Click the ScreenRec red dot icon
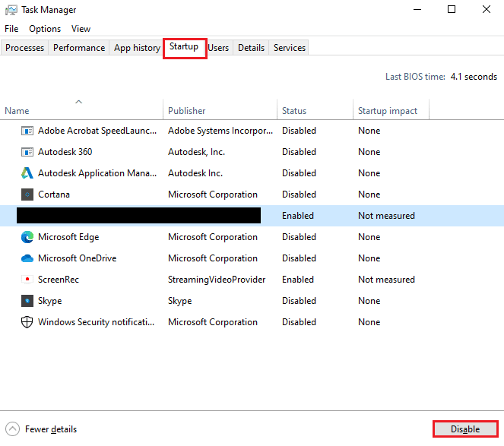This screenshot has height=446, width=504. 27,280
